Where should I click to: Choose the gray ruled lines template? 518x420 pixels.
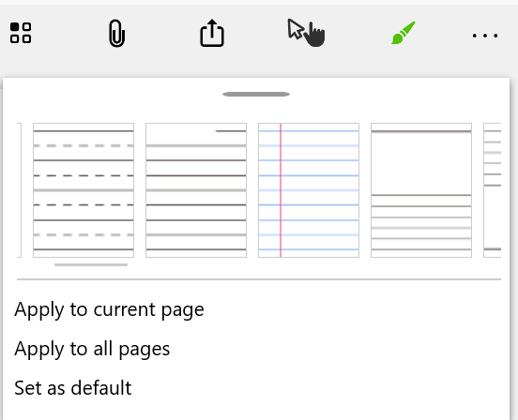196,190
